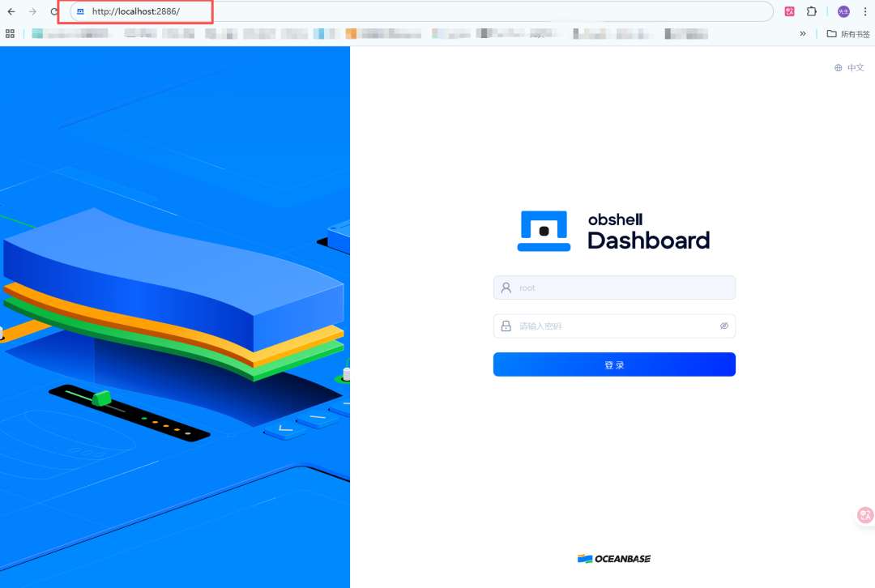Click the lock icon in password field
This screenshot has height=588, width=875.
pos(506,326)
